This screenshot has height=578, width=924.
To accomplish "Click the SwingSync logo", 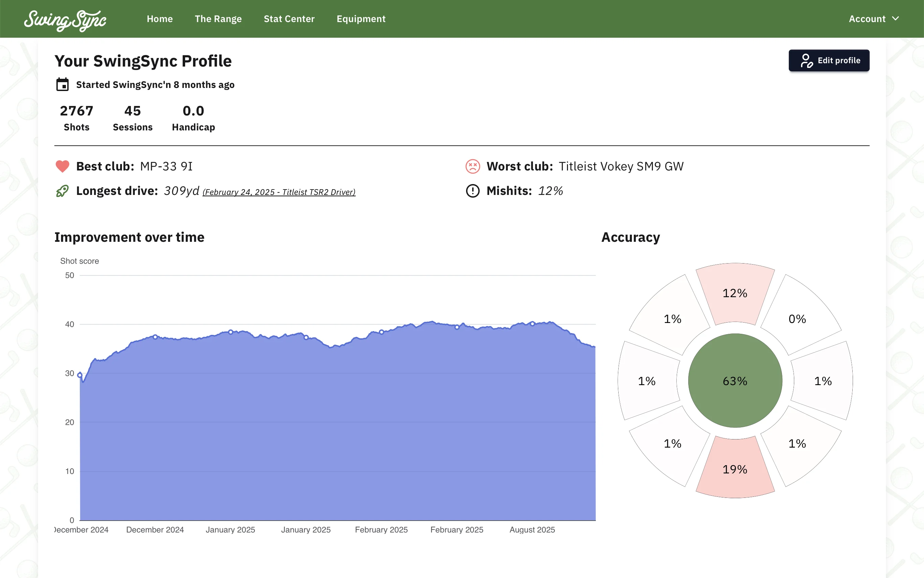I will [x=65, y=19].
